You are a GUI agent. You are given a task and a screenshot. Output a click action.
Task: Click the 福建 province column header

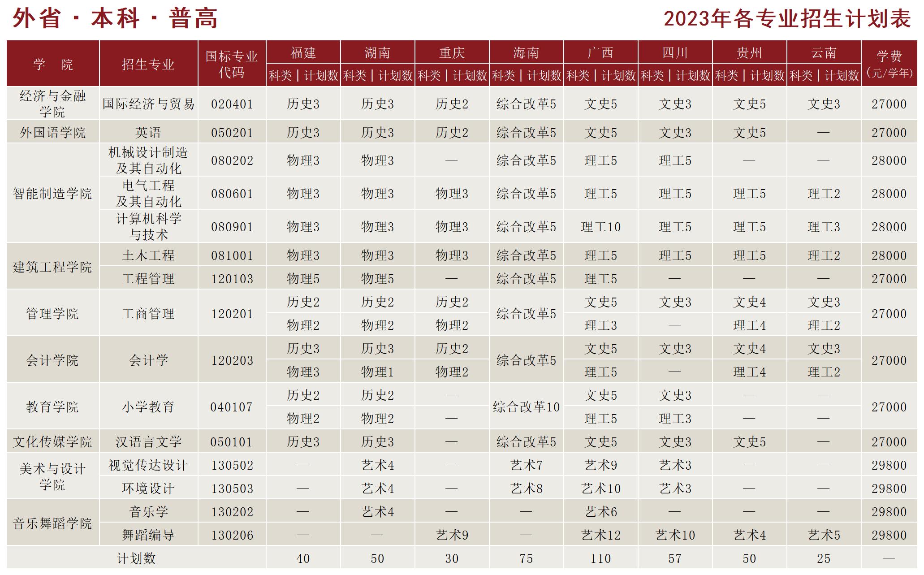coord(302,54)
